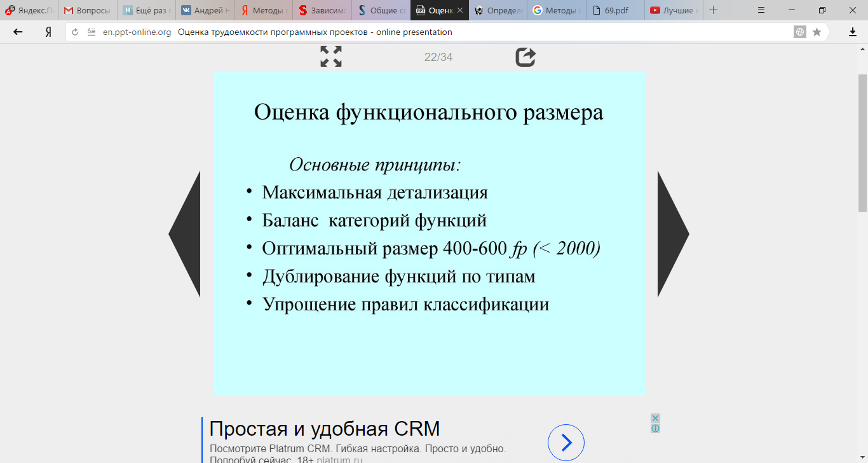Switch to the Яндекс.Почта tab
Screen dimensions: 868x463
coord(29,10)
